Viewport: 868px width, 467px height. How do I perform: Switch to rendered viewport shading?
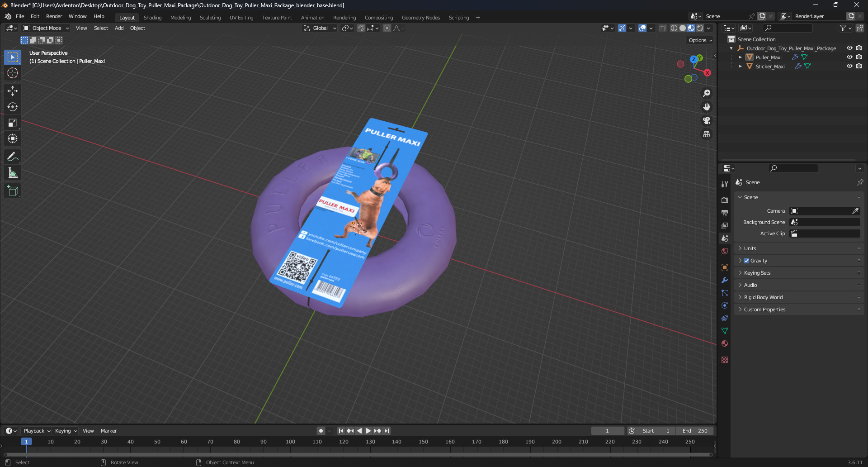tap(700, 28)
